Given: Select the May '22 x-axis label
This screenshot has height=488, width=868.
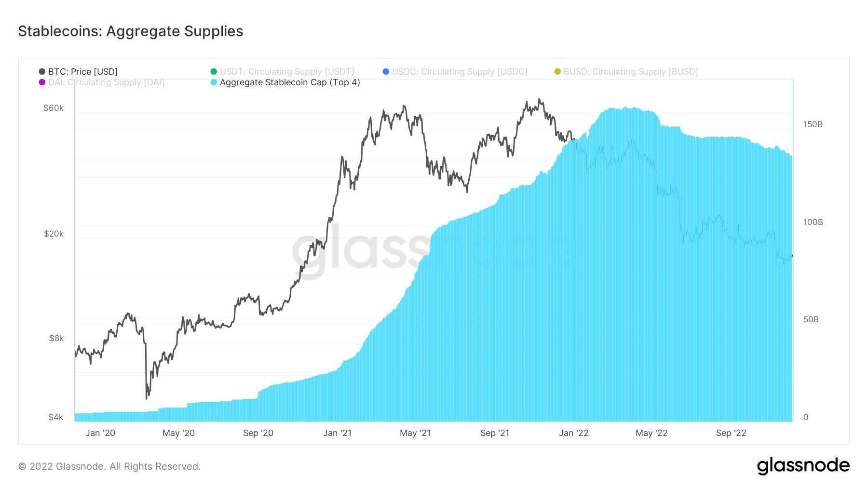Looking at the screenshot, I should 651,433.
